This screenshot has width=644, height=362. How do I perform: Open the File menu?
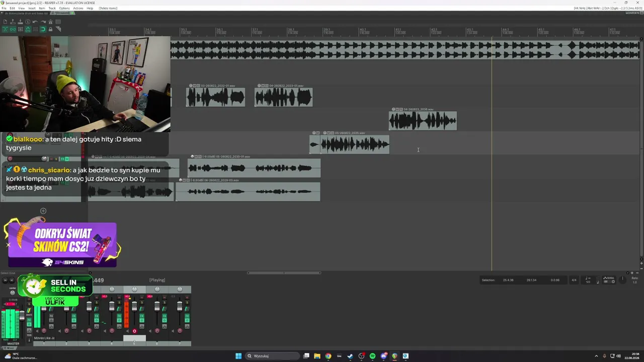(4, 8)
